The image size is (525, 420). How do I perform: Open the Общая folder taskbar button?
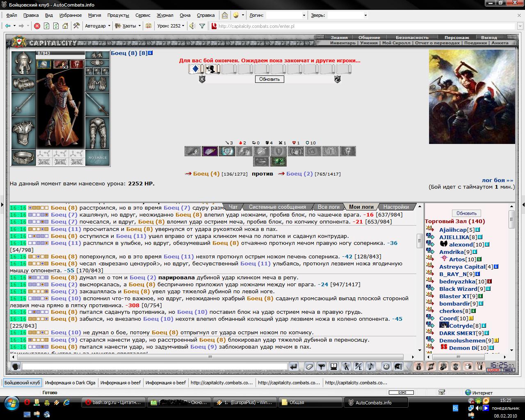pyautogui.click(x=310, y=402)
